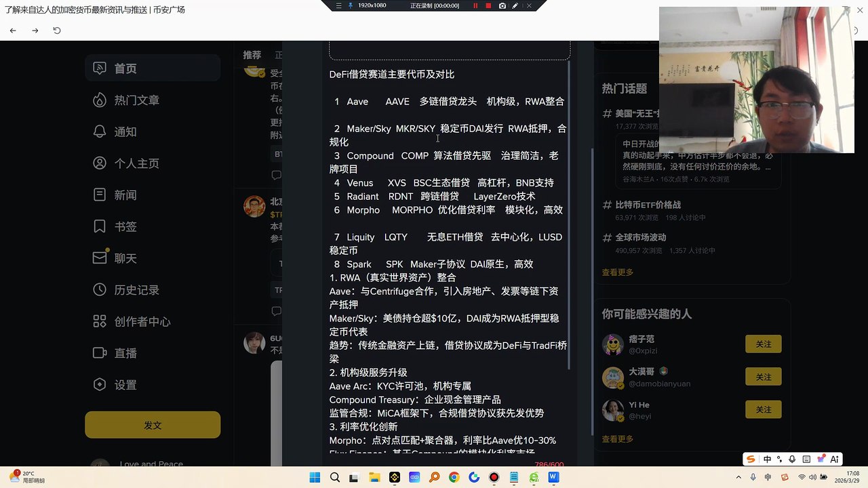Open hot topic 美国“无王” hashtag
Viewport: 868px width, 488px height.
tap(637, 113)
